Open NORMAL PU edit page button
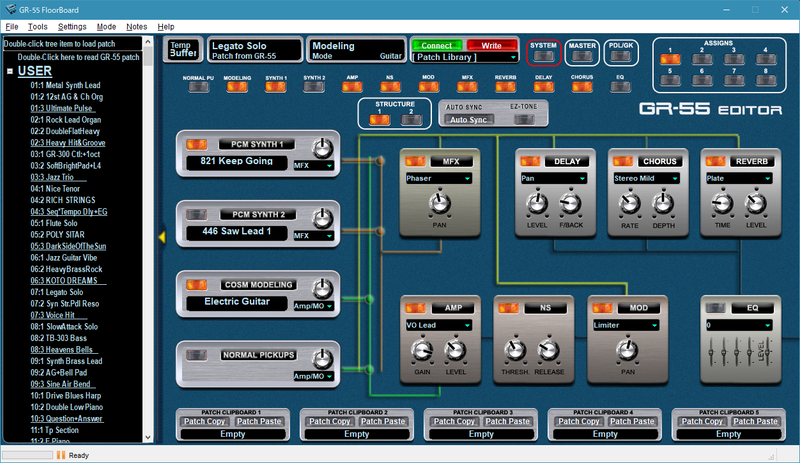 pos(198,87)
